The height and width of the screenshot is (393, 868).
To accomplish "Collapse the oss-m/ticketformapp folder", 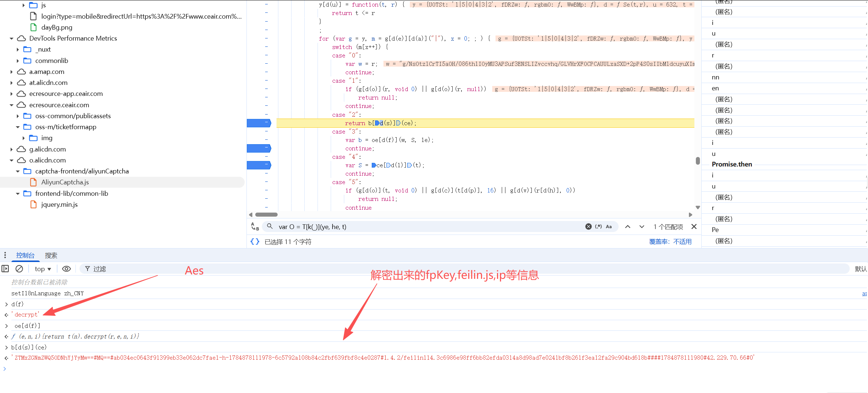I will pos(18,127).
